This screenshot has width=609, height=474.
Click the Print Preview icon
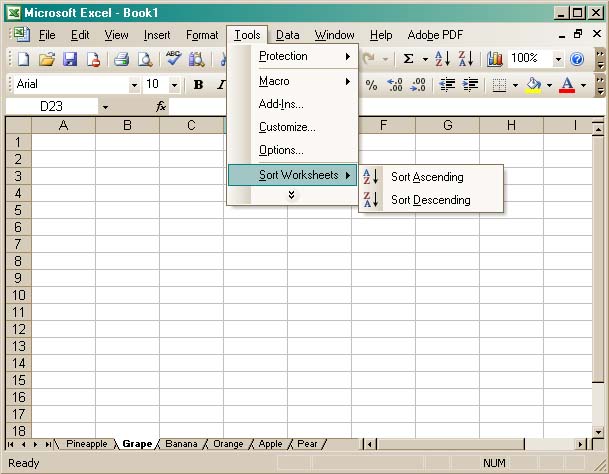tap(145, 59)
